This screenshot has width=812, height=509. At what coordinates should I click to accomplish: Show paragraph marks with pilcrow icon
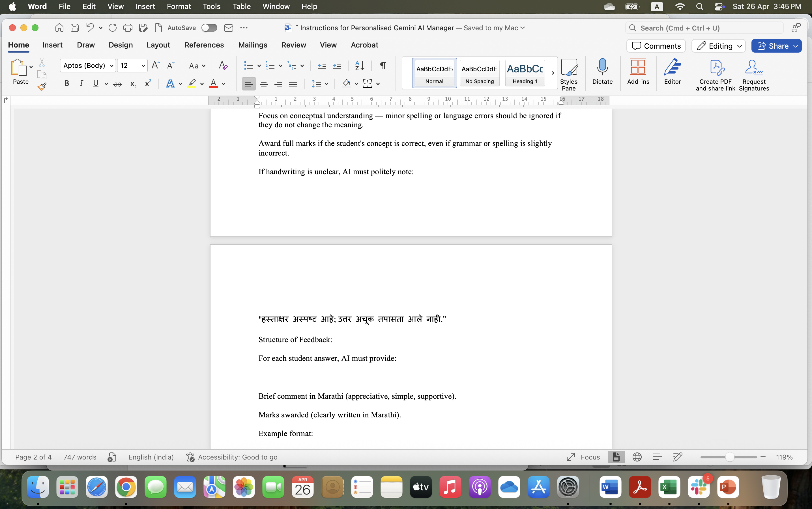tap(383, 65)
